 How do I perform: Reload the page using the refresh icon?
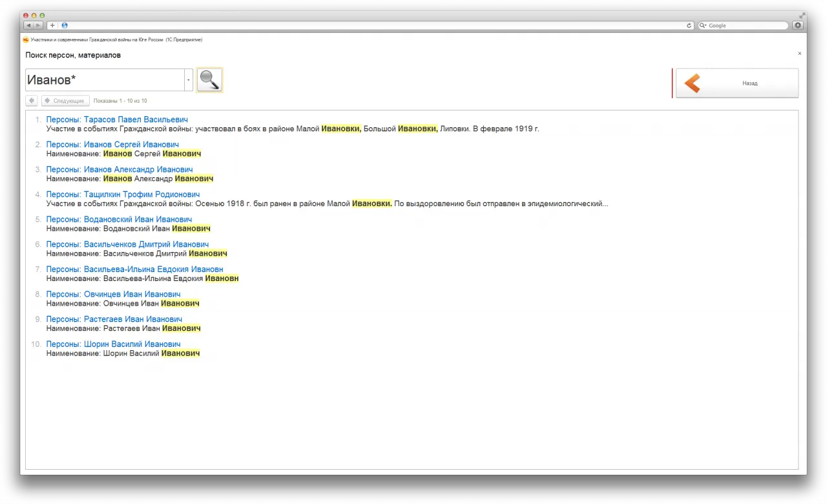(x=689, y=25)
